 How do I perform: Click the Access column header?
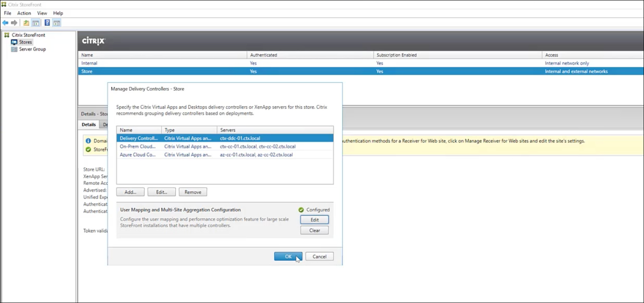(593, 55)
